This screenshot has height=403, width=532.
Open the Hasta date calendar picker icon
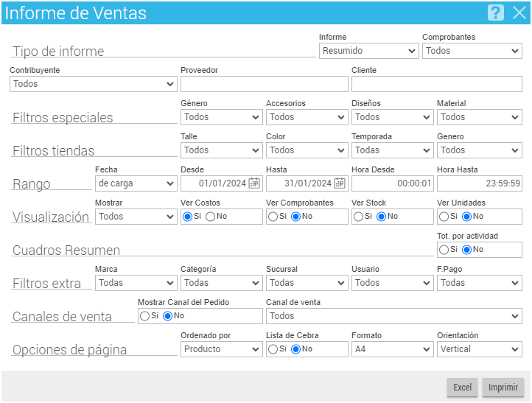[340, 183]
